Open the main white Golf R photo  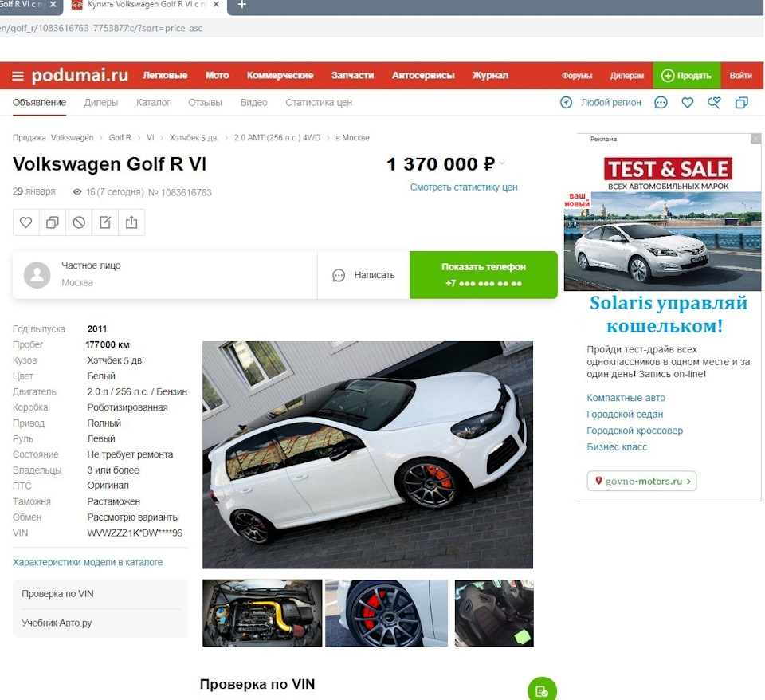point(367,454)
